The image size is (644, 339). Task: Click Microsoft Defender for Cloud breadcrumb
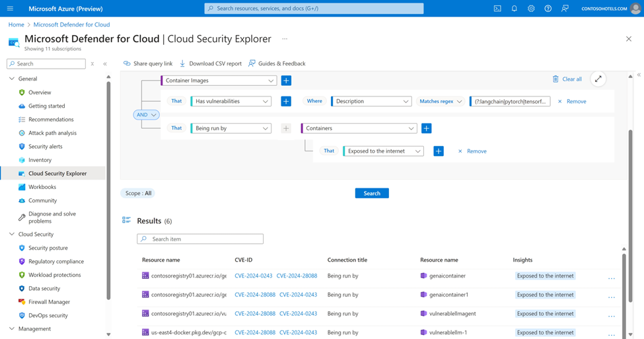pyautogui.click(x=71, y=24)
